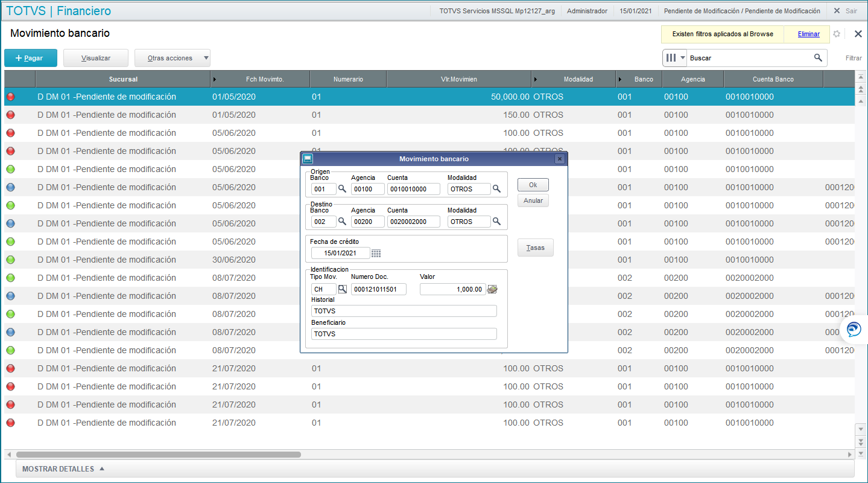Open Tasas button in the dialog
This screenshot has height=483, width=868.
pyautogui.click(x=536, y=248)
